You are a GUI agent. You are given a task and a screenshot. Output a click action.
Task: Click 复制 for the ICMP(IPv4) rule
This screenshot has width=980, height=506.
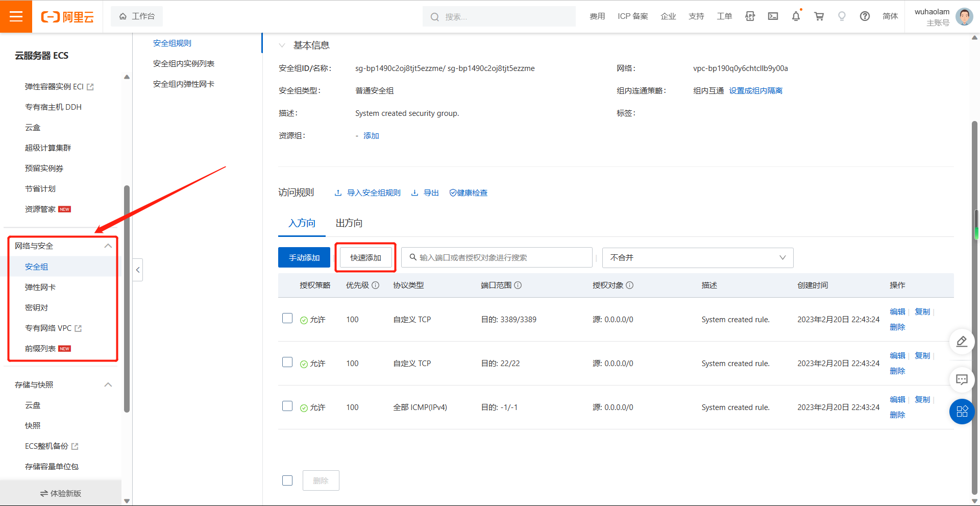[x=922, y=400]
